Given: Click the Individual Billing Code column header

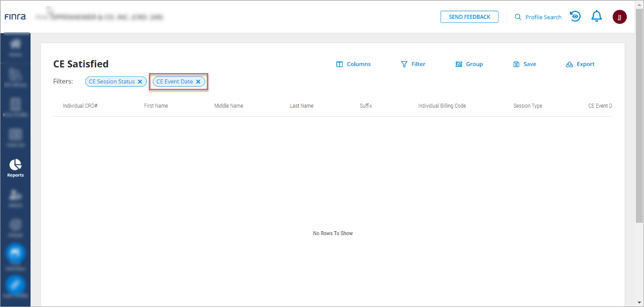Looking at the screenshot, I should click(441, 106).
